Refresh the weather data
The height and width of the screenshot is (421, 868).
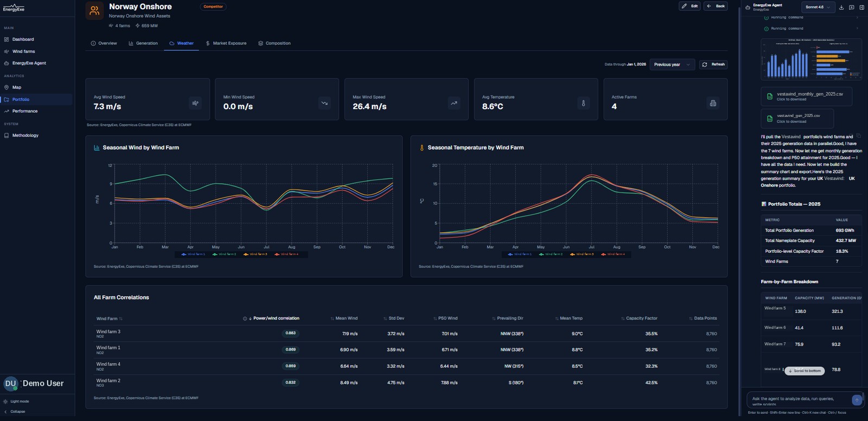tap(713, 65)
